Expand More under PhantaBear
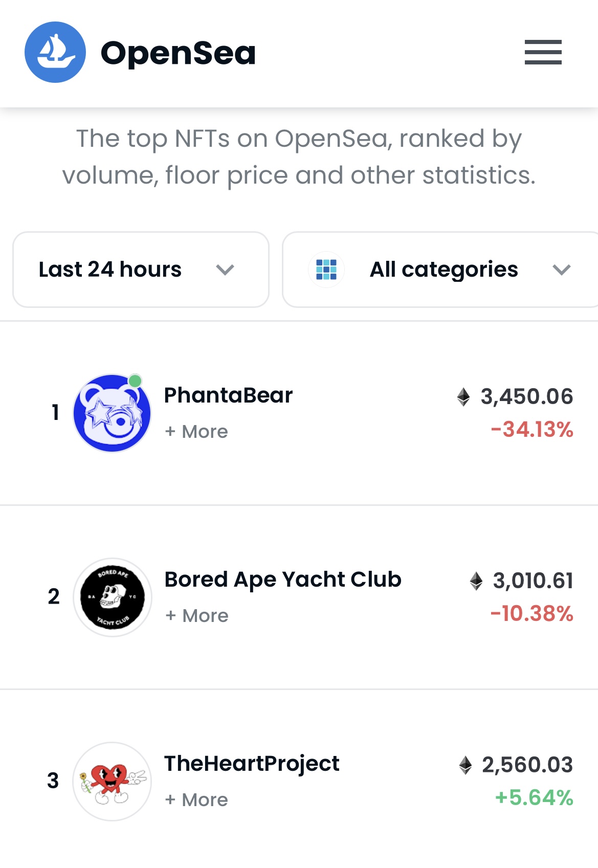Screen dimensions: 598x868 pyautogui.click(x=196, y=432)
